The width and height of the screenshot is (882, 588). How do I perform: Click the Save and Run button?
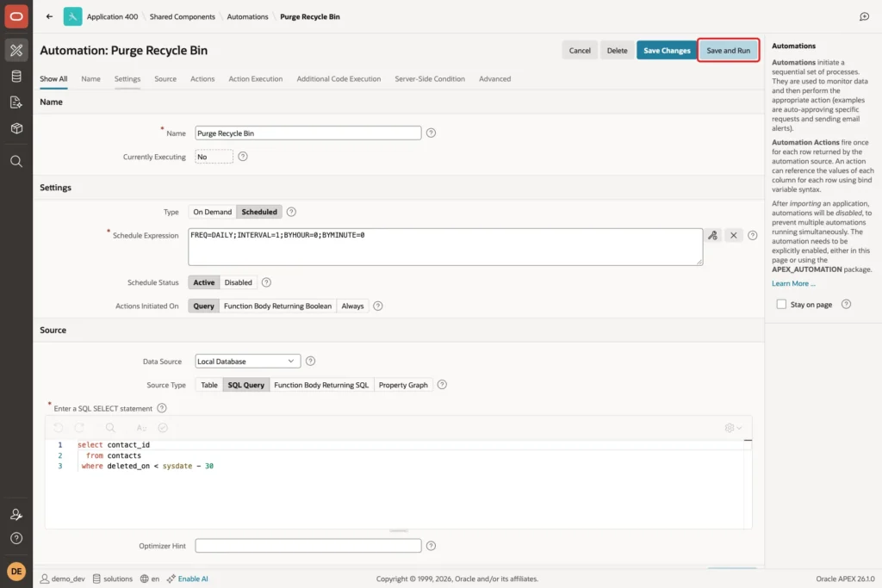(729, 50)
